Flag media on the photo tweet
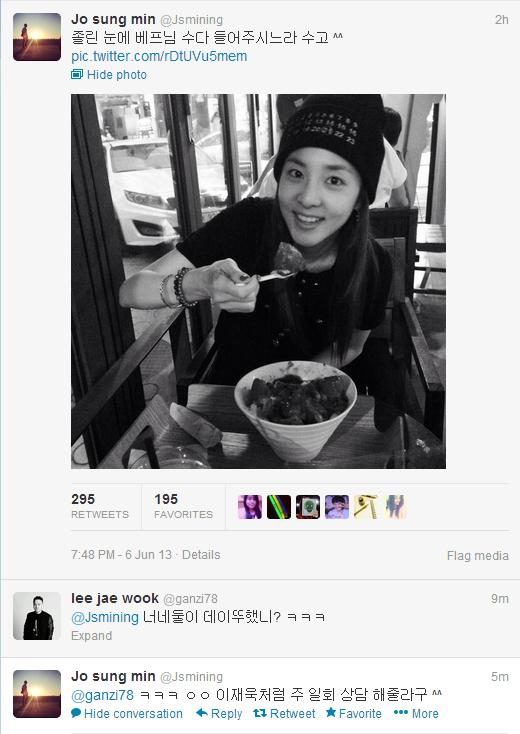 coord(477,556)
